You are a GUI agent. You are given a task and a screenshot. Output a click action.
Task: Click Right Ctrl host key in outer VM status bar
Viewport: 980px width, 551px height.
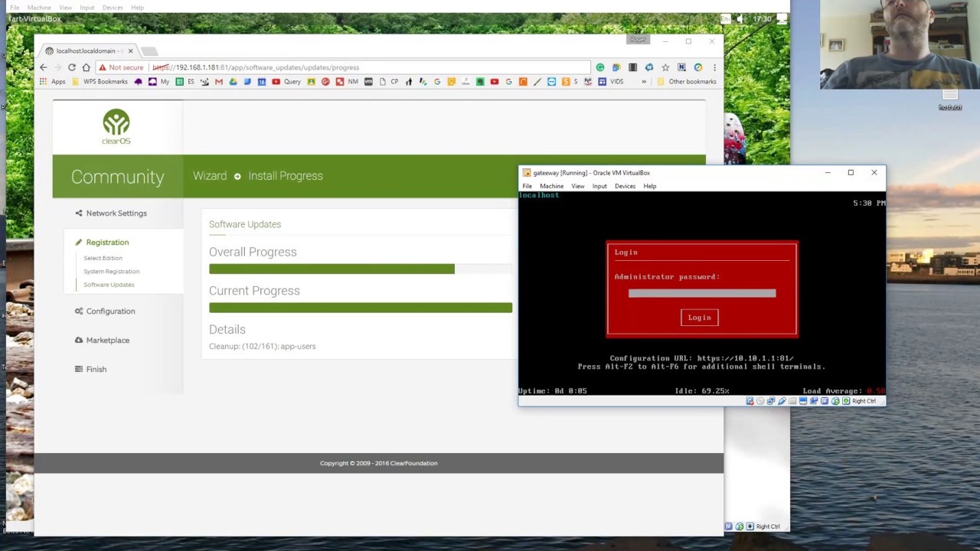click(x=768, y=527)
